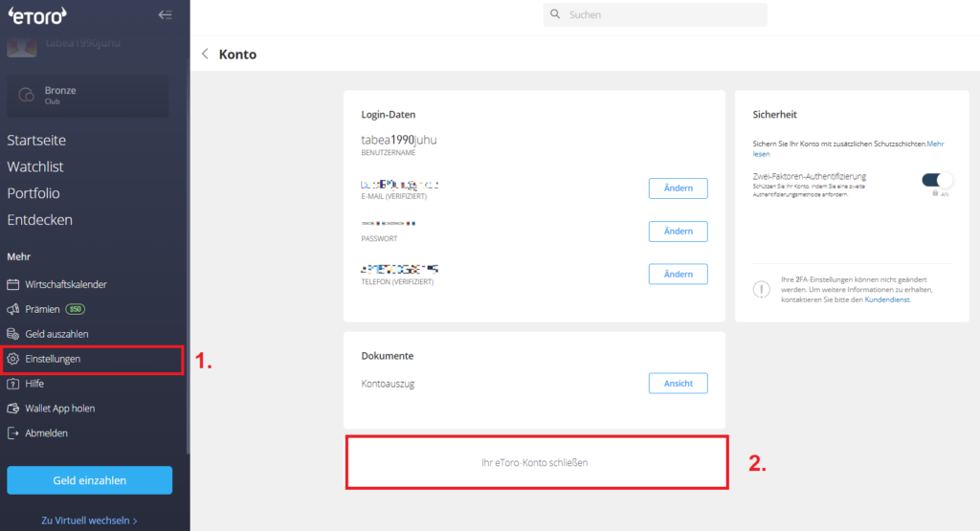
Task: Click username tabea1990juhu in Login-Daten
Action: click(x=399, y=140)
